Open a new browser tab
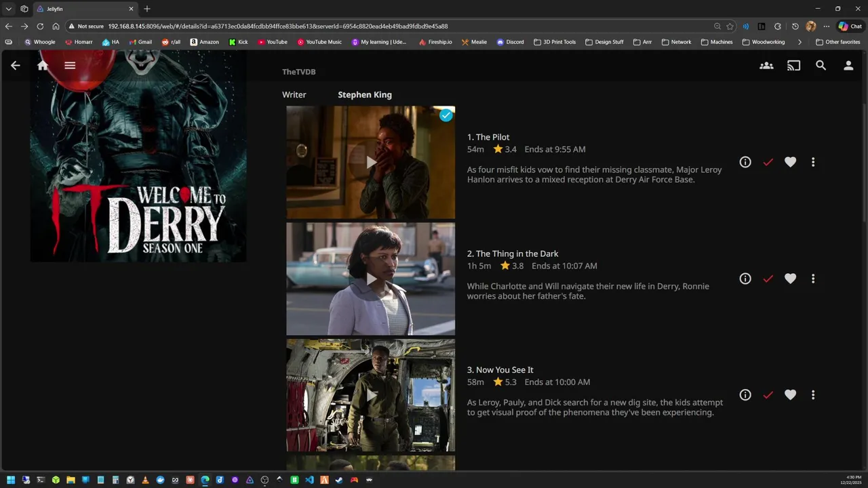 [x=147, y=9]
